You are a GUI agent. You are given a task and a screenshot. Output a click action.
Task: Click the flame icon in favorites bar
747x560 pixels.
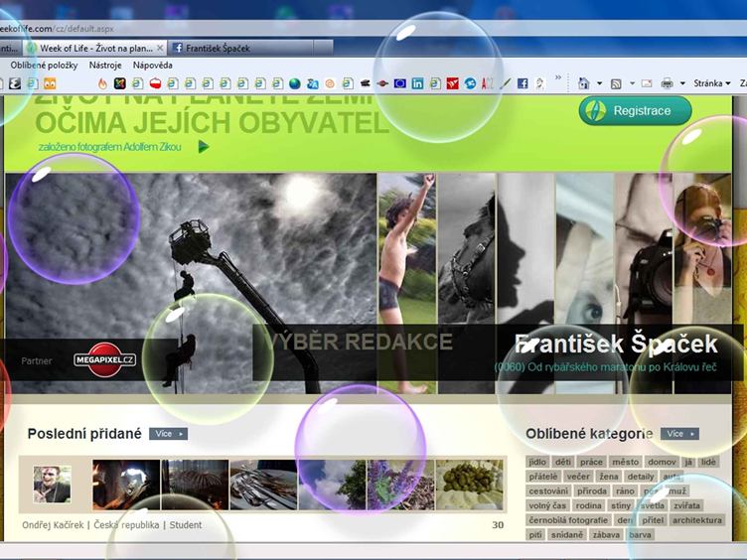[x=102, y=83]
